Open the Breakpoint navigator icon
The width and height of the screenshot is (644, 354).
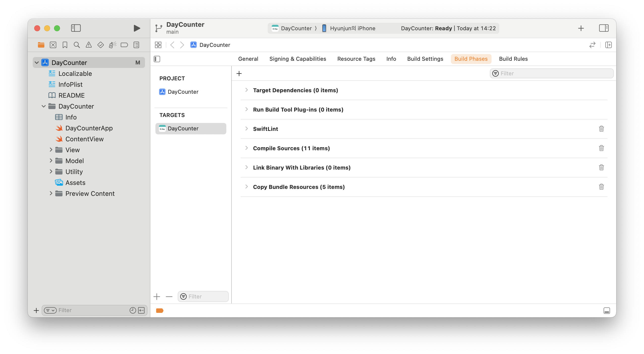(x=124, y=45)
